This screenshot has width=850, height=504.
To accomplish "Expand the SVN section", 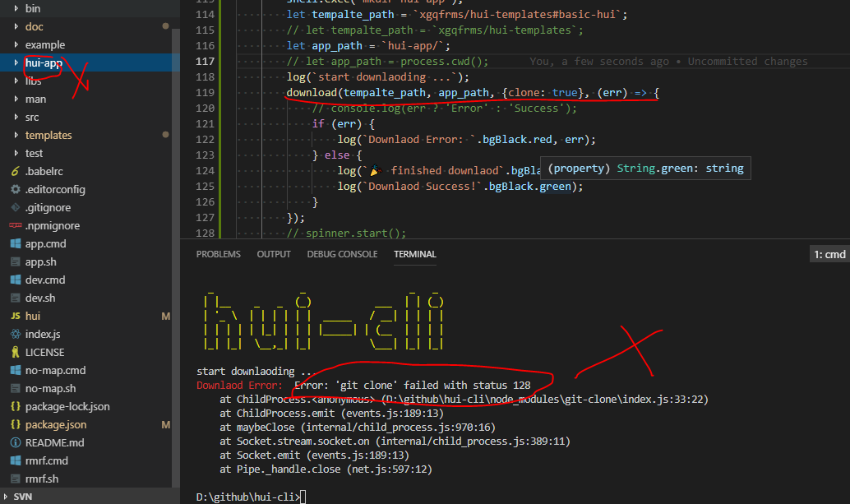I will (6, 497).
